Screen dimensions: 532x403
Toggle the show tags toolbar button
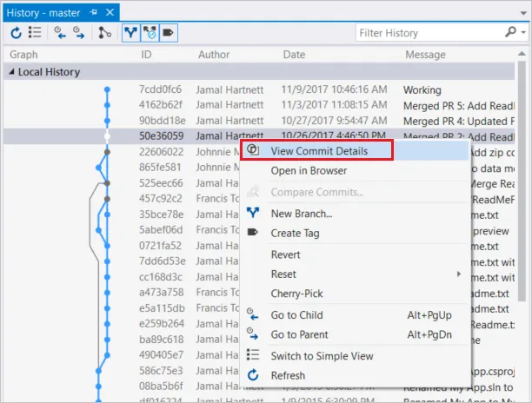point(169,33)
